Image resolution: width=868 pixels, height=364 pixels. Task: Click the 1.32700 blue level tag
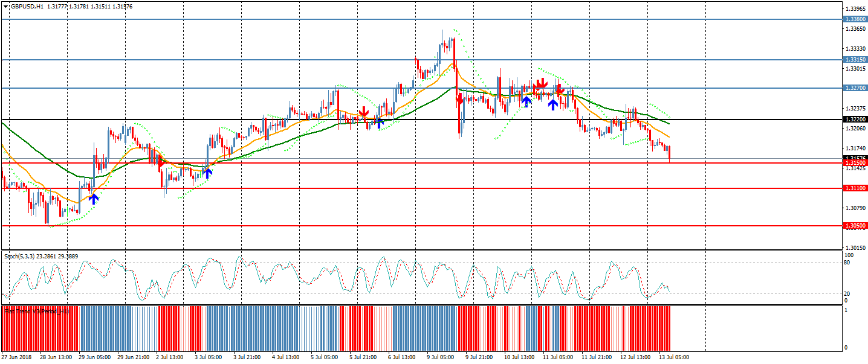[855, 88]
